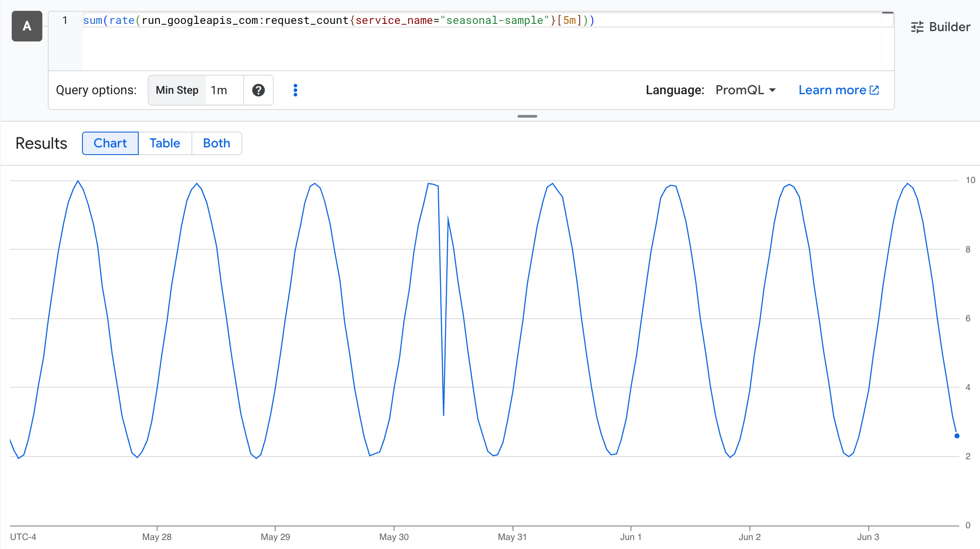The image size is (980, 549).
Task: Click the Min Step value field
Action: [x=224, y=90]
